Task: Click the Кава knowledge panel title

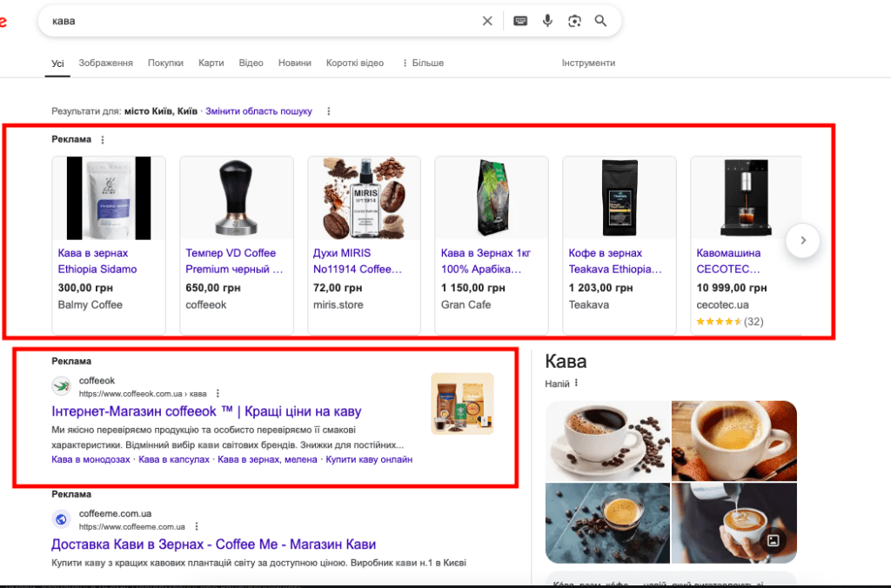Action: (566, 361)
